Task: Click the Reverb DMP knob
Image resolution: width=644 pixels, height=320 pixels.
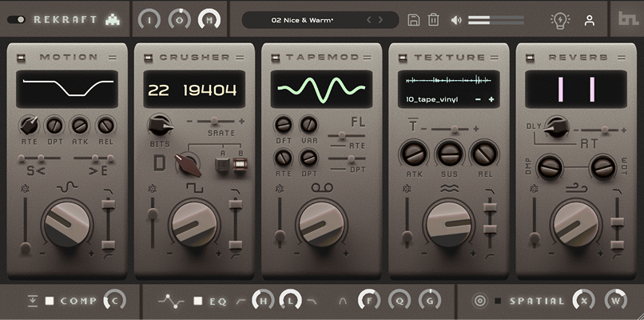Action: (550, 167)
